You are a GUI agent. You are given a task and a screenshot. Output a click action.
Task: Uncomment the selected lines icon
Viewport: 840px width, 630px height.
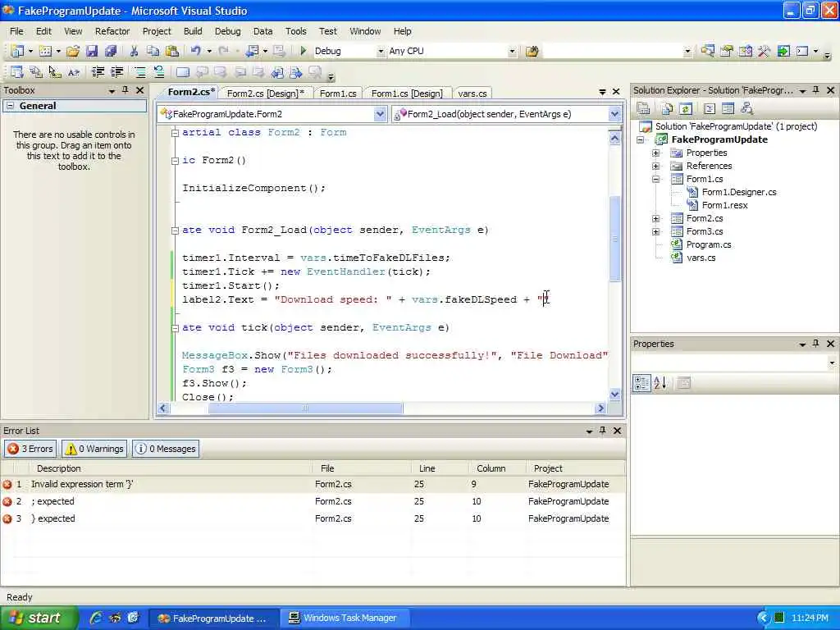tap(158, 72)
